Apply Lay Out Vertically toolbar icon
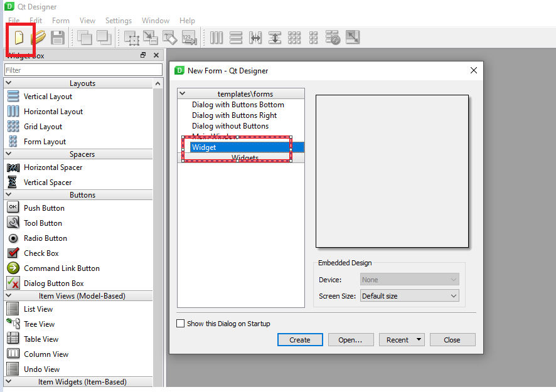 [236, 38]
